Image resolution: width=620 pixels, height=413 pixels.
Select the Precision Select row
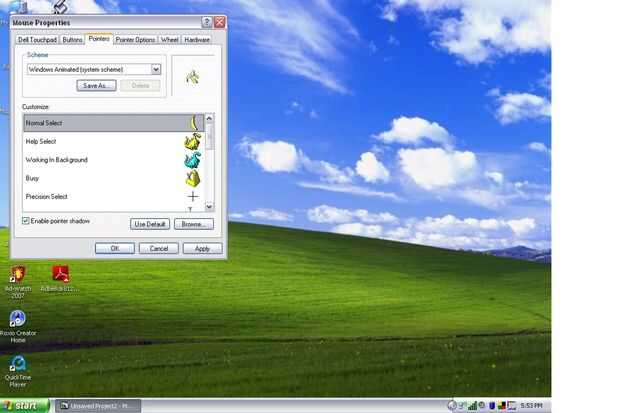(x=113, y=196)
